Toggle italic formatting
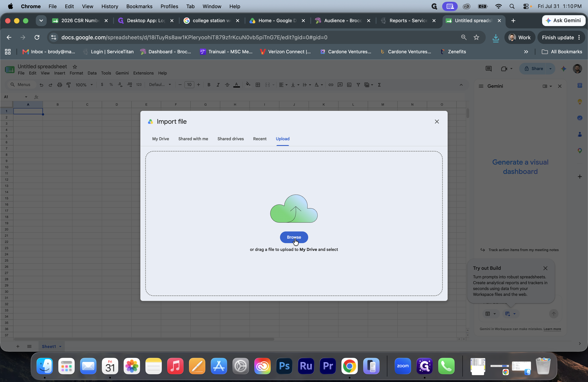Viewport: 588px width, 382px height. click(218, 85)
